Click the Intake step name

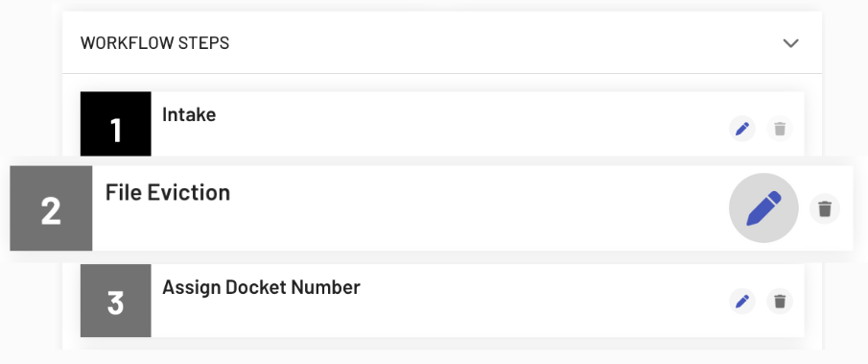click(189, 114)
